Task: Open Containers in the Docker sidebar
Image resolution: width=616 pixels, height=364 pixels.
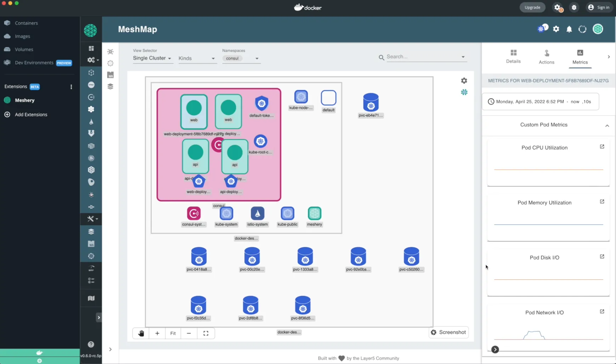Action: [x=26, y=23]
